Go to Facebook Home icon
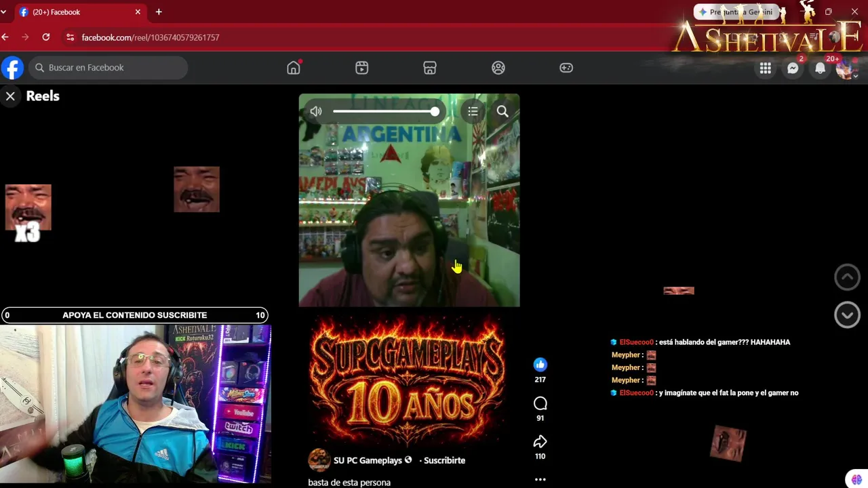This screenshot has height=488, width=868. click(x=294, y=68)
